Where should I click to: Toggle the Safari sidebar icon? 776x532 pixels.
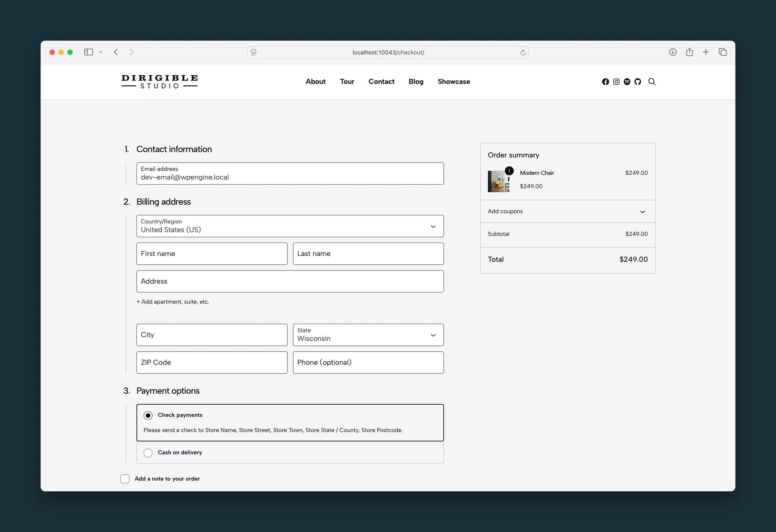click(x=89, y=52)
